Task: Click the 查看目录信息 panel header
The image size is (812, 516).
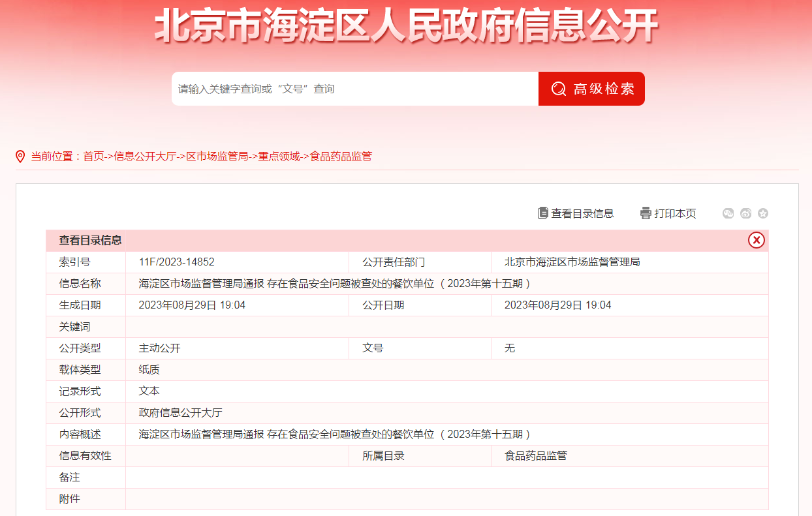Action: click(407, 240)
